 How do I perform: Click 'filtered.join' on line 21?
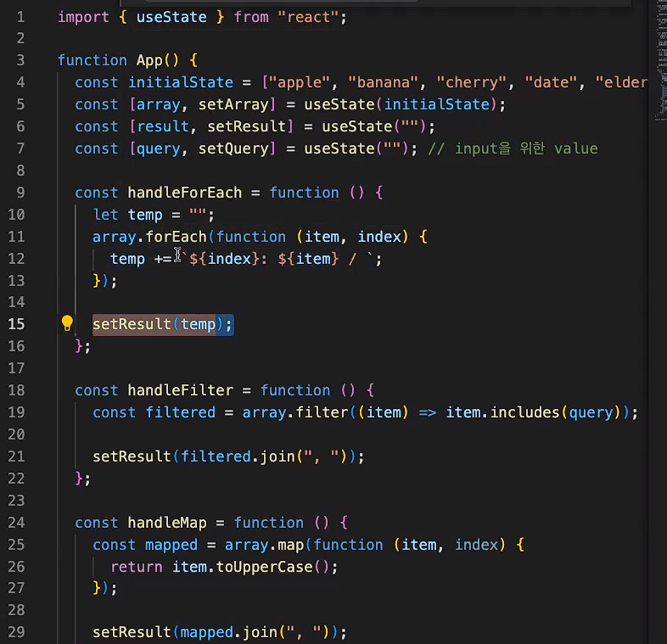238,456
